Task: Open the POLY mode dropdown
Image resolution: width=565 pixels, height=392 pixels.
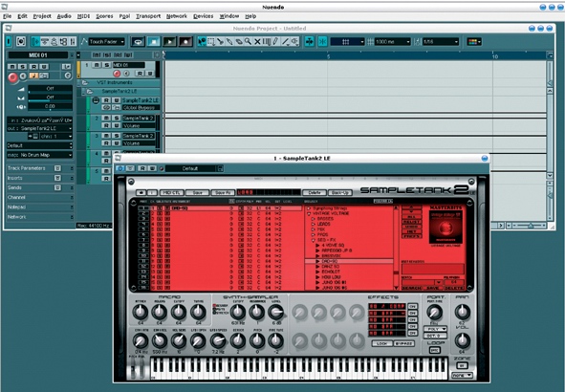Action: coord(435,329)
